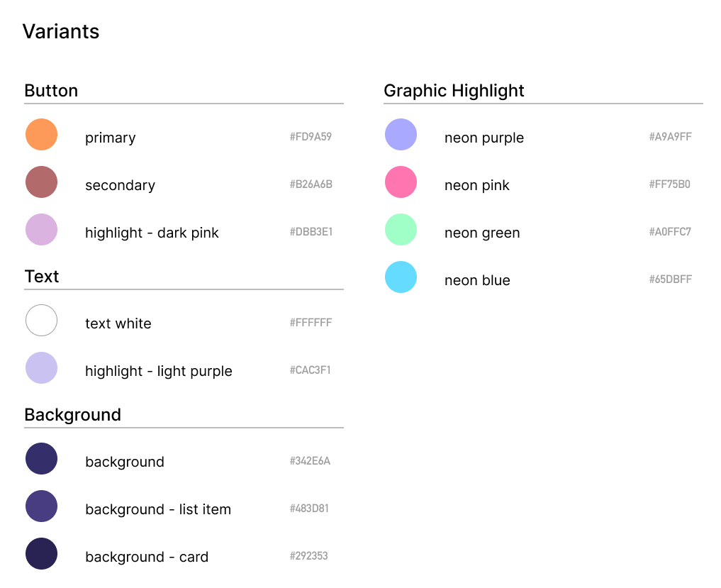Image resolution: width=721 pixels, height=588 pixels.
Task: Click the #65DBFF hex label
Action: click(670, 279)
